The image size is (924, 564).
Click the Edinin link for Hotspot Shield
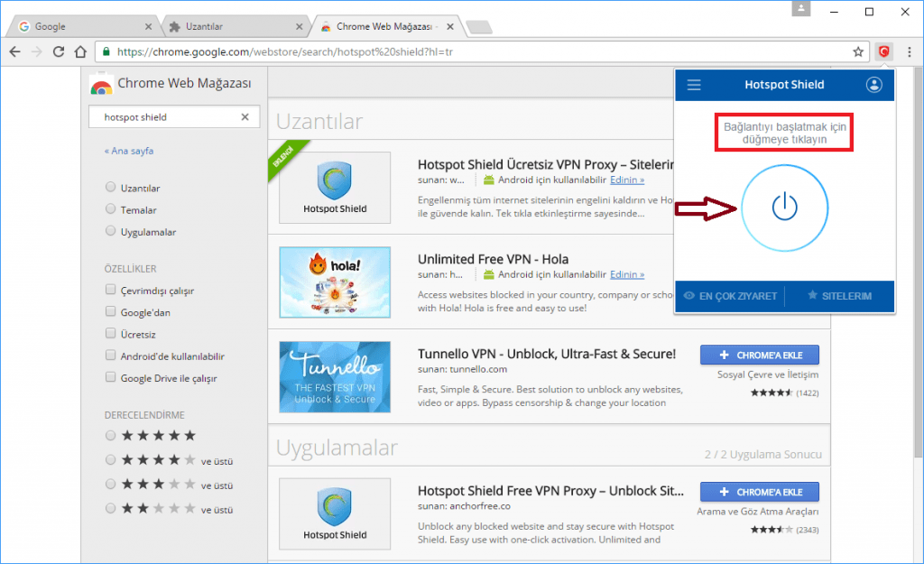pos(626,180)
